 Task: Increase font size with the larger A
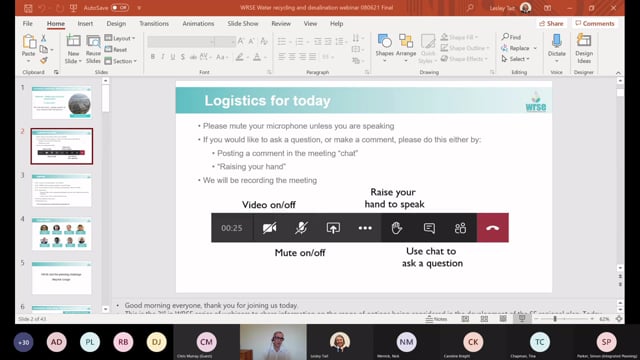point(241,41)
